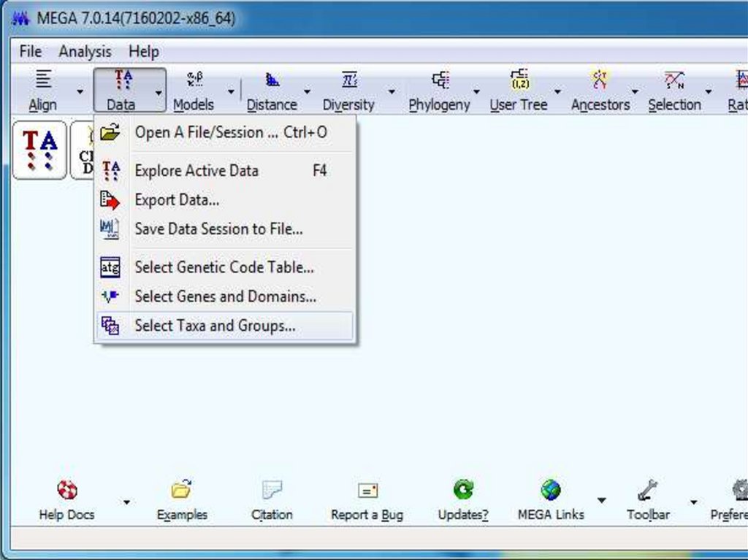Screen dimensions: 748x560
Task: Click the icon beside Select Genes and Domains
Action: 110,296
